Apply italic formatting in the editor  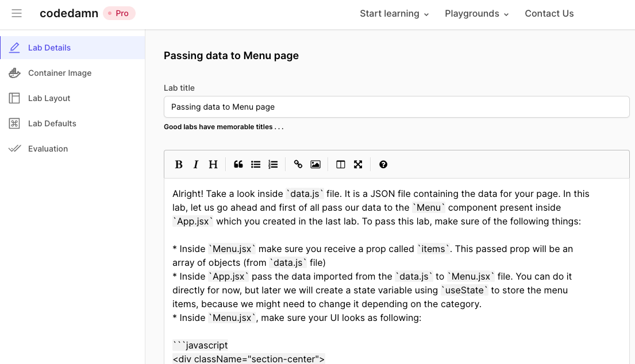click(196, 165)
